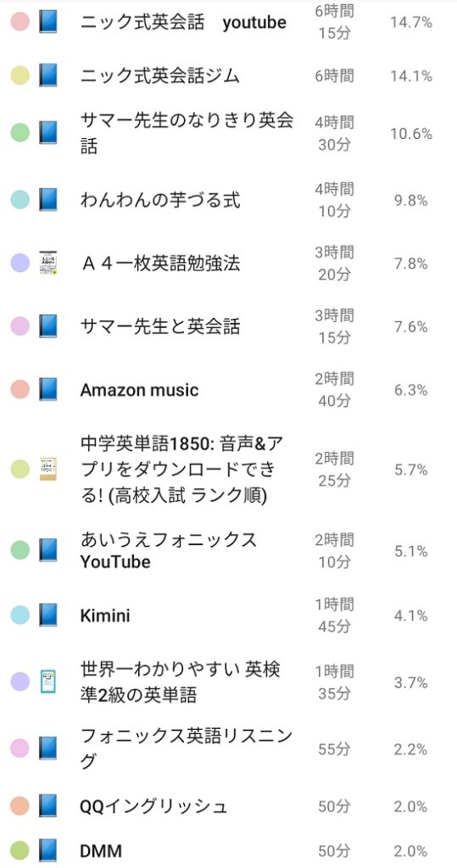The image size is (457, 868).
Task: Open the あいうえフォニックス YouTube entry
Action: tap(228, 551)
